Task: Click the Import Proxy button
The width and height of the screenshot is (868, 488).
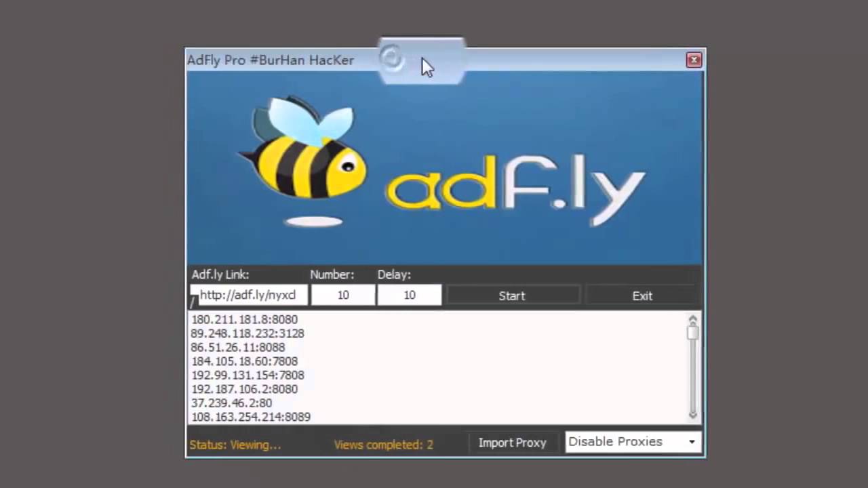Action: point(513,443)
